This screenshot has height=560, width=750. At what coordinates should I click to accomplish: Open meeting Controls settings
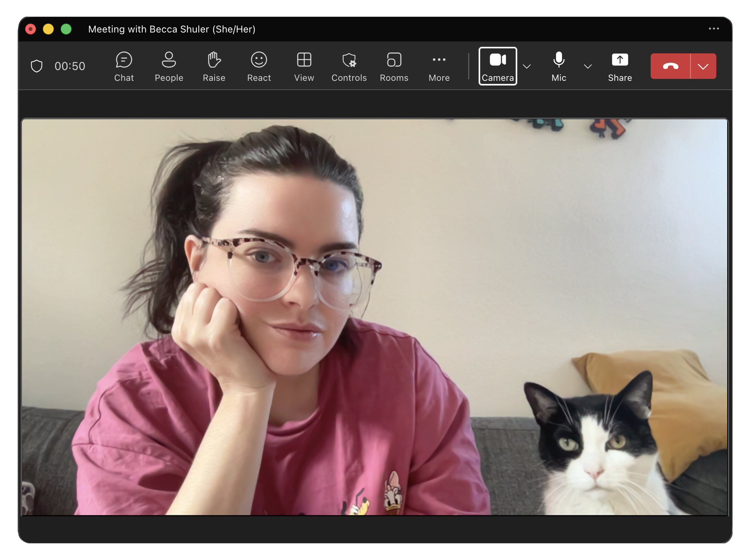(349, 67)
